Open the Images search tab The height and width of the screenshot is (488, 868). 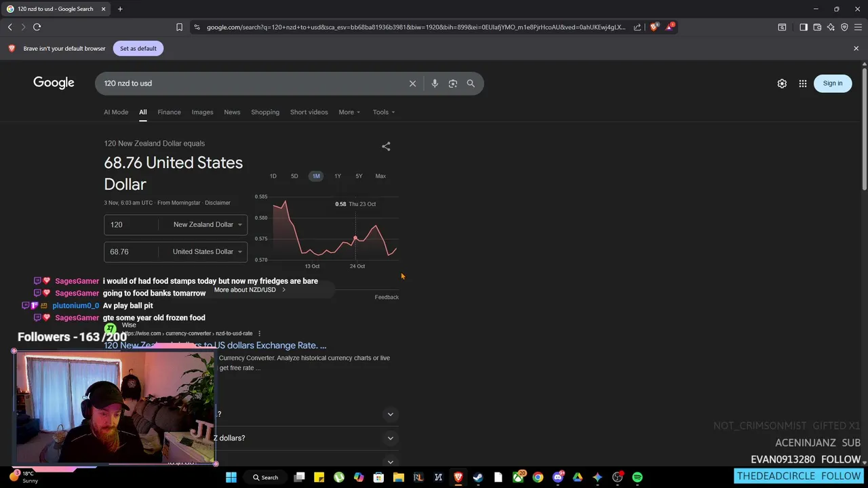(x=202, y=113)
